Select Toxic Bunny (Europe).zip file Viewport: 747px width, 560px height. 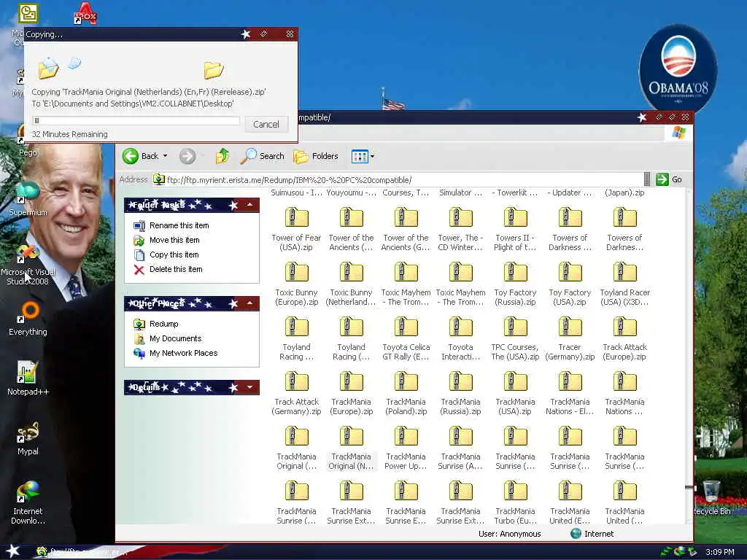[296, 284]
